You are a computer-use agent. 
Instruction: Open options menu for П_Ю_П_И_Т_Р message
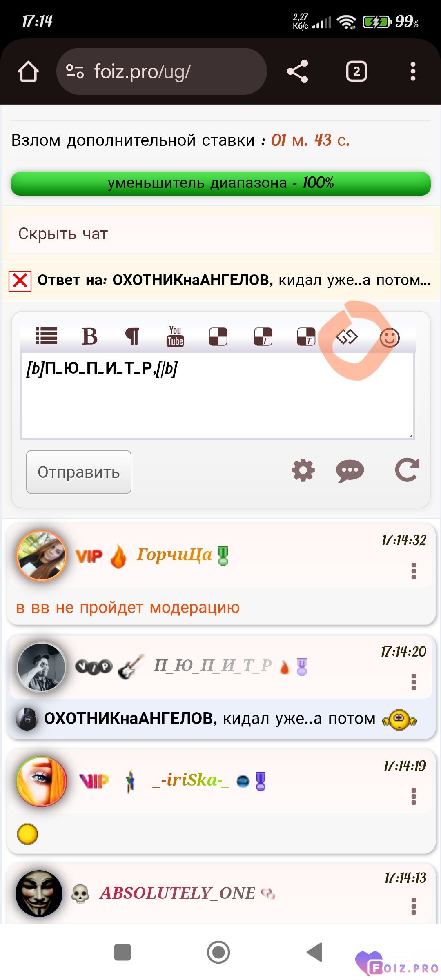(x=414, y=682)
